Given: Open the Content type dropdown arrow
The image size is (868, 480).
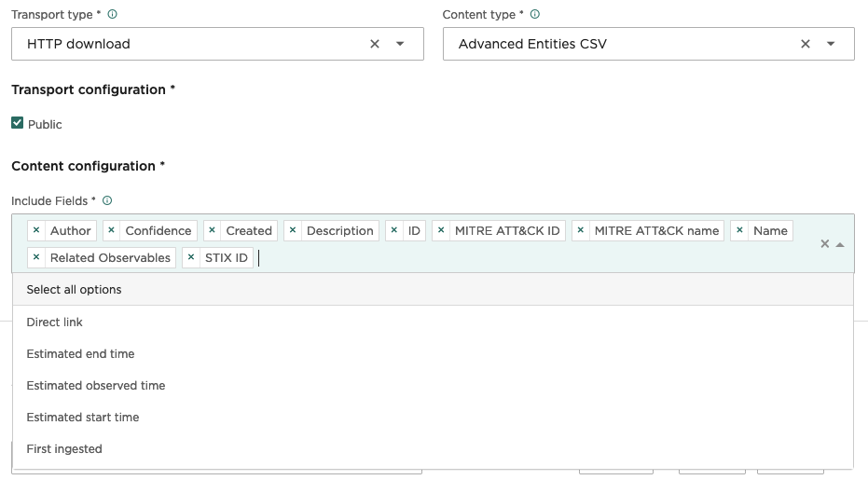Looking at the screenshot, I should [x=831, y=44].
